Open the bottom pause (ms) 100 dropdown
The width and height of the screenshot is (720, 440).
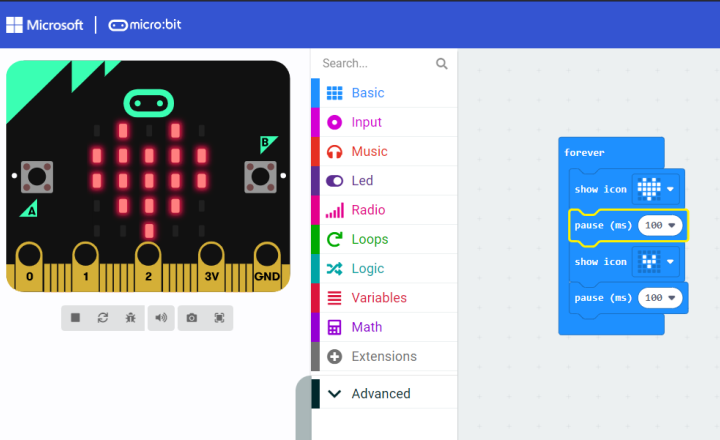point(660,298)
